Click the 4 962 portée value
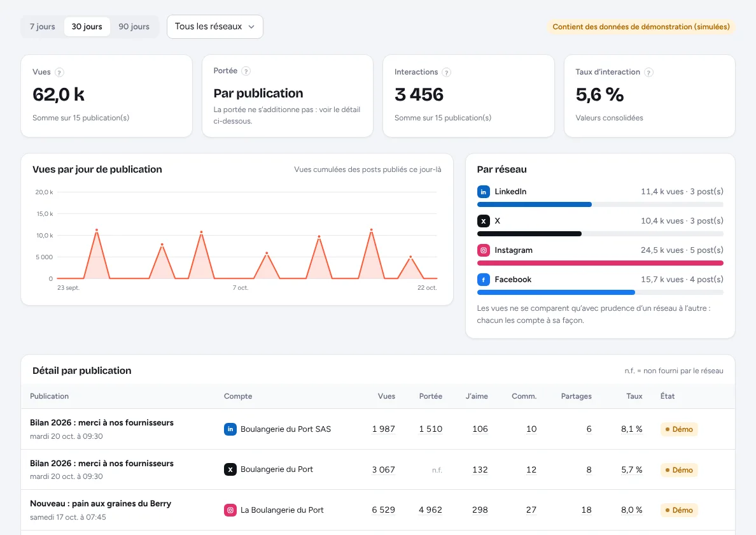This screenshot has width=756, height=535. click(431, 510)
